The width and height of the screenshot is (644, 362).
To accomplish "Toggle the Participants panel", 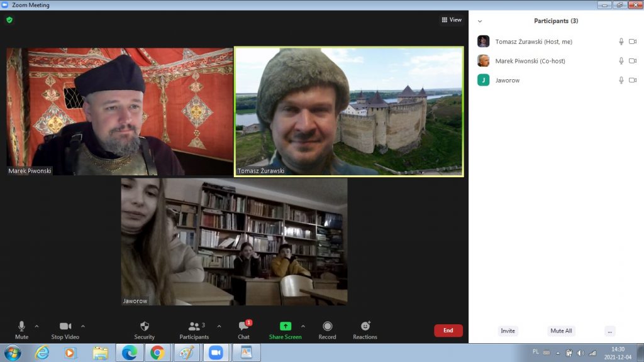I will [x=194, y=330].
